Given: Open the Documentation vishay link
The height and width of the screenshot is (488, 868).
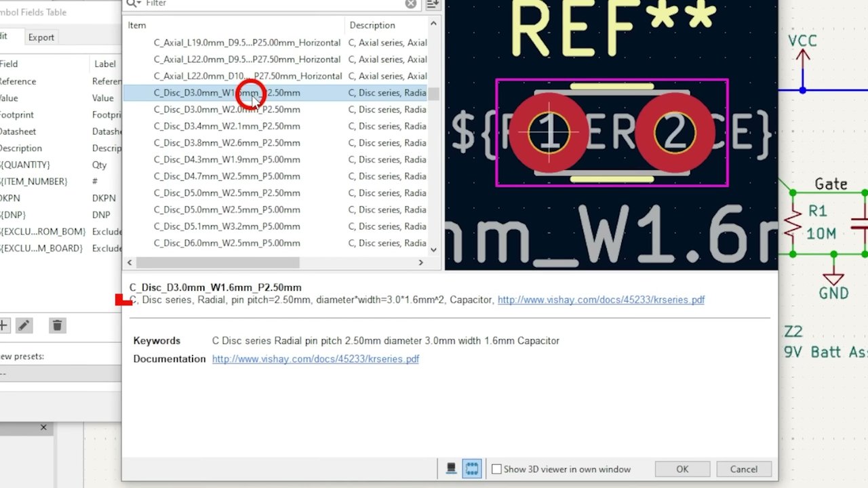Looking at the screenshot, I should (x=315, y=359).
